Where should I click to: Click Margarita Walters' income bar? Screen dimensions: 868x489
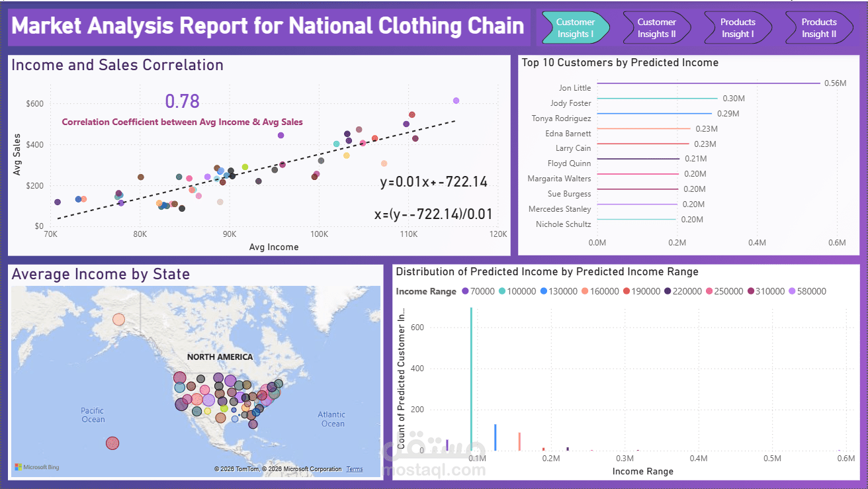coord(637,174)
